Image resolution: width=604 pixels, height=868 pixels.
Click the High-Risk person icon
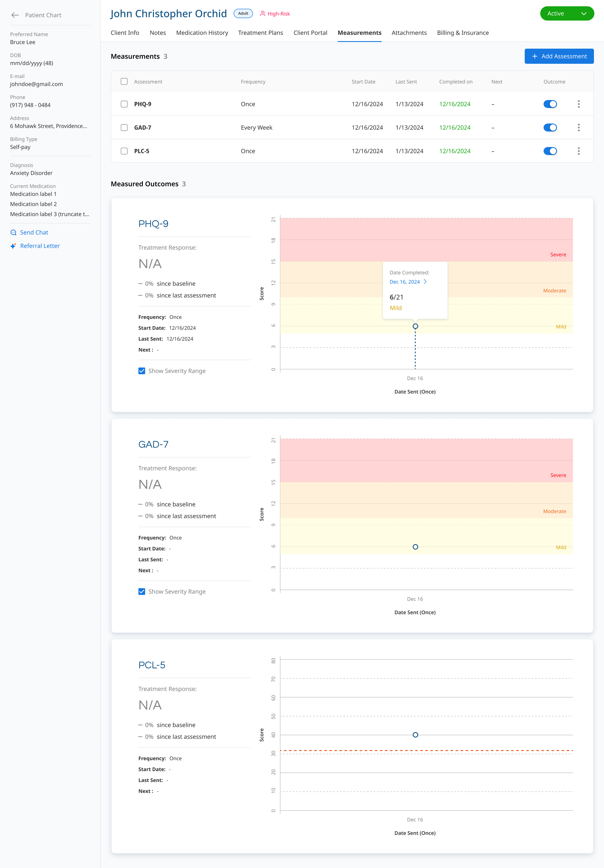[262, 14]
